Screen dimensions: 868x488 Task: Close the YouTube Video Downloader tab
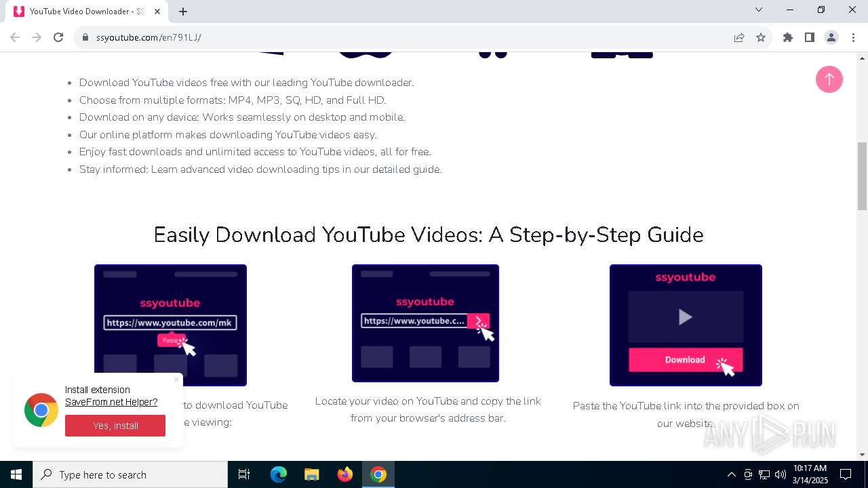[157, 12]
